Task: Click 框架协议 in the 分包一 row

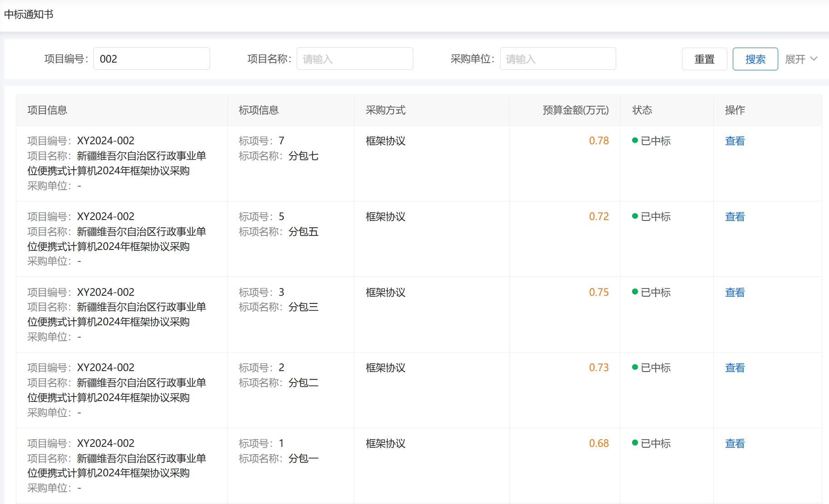Action: [x=386, y=444]
